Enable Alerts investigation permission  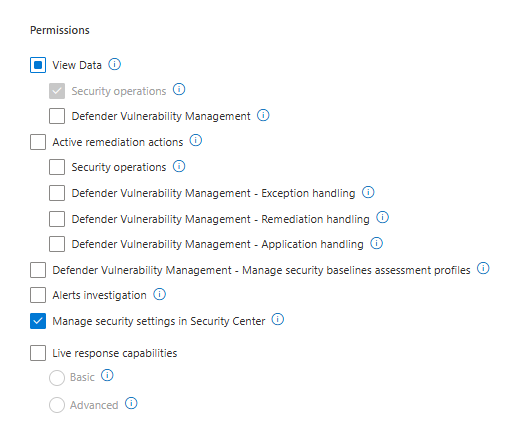pos(38,295)
